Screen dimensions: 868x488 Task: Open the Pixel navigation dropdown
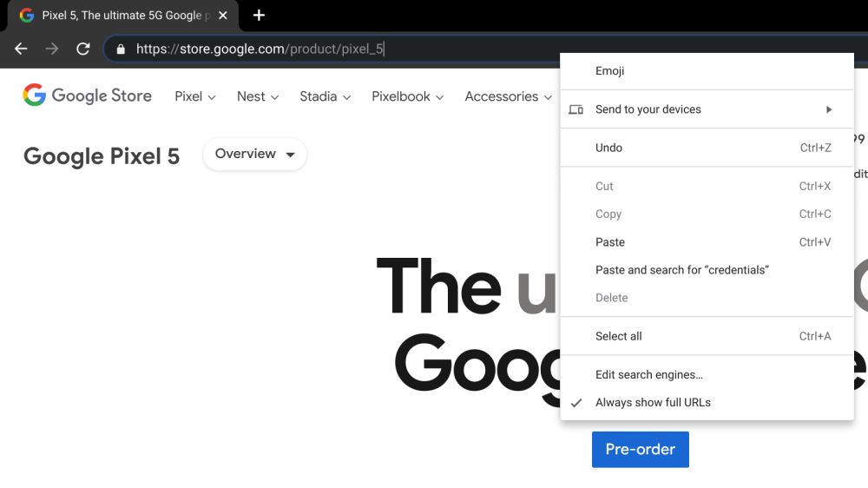pos(194,96)
